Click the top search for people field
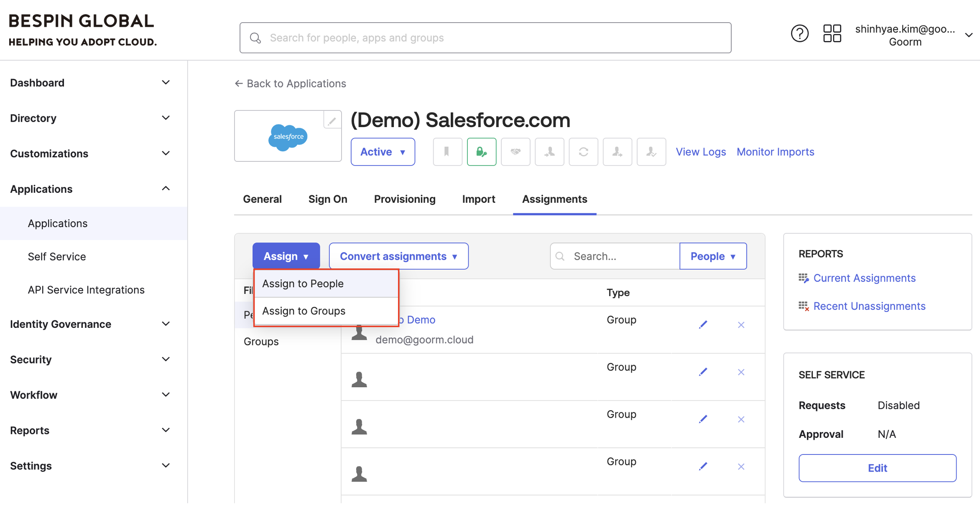 pyautogui.click(x=485, y=38)
